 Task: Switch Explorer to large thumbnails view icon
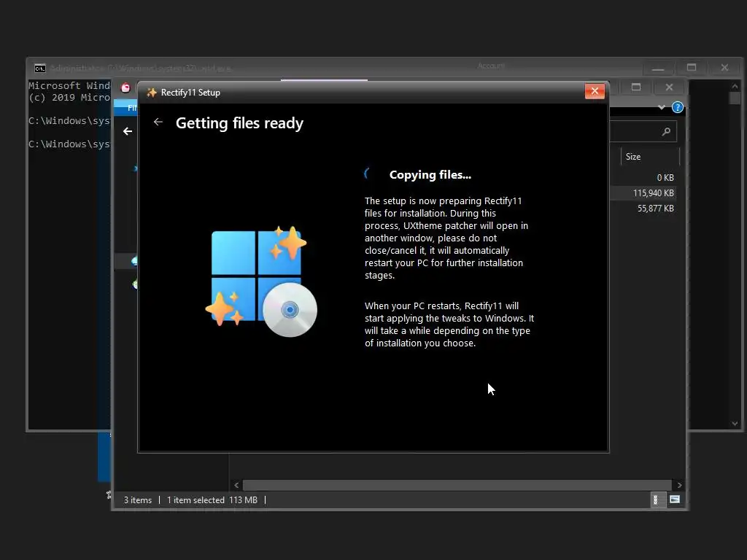675,499
